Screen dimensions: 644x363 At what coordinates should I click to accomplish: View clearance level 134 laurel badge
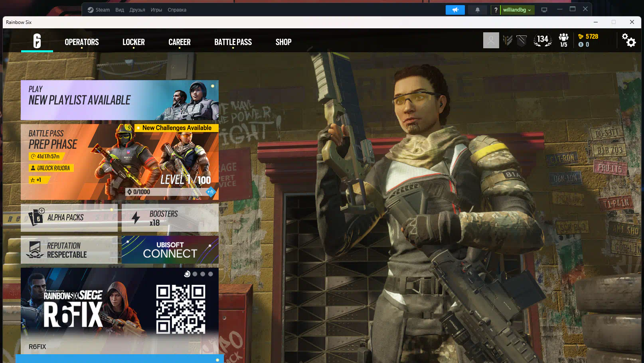(543, 40)
